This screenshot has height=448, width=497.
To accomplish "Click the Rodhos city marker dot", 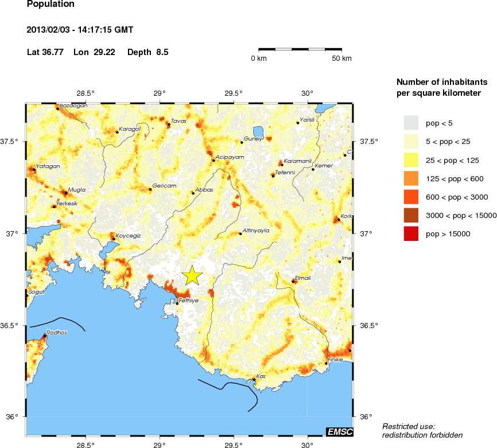I will pyautogui.click(x=45, y=336).
